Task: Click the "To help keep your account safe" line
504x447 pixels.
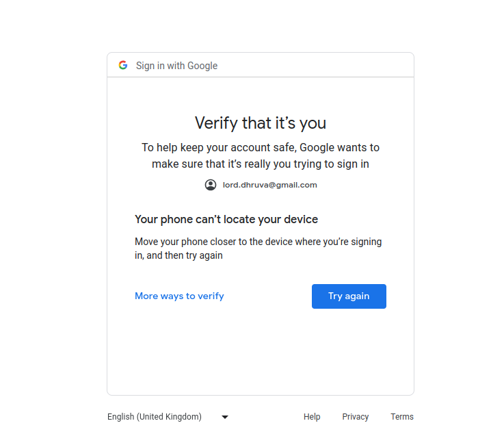Action: pyautogui.click(x=261, y=147)
